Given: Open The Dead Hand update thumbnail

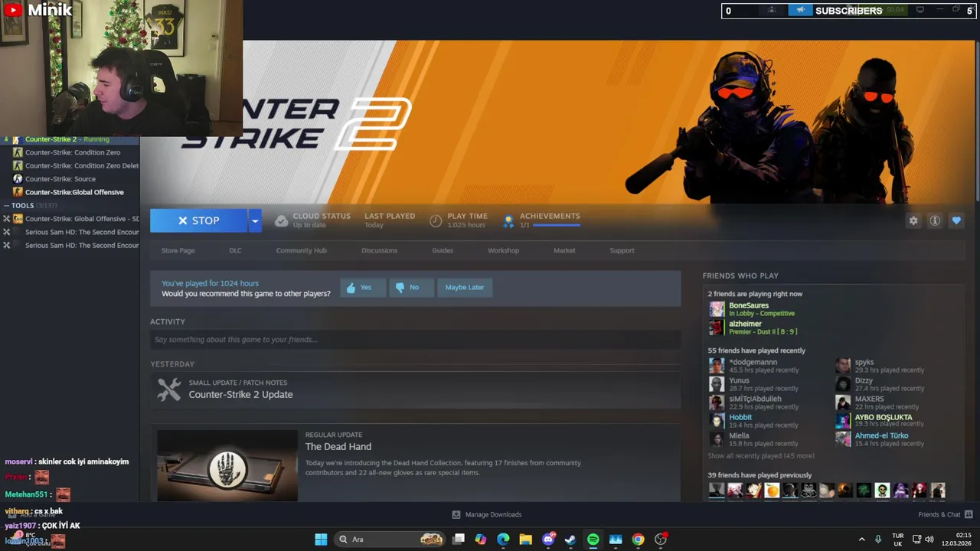Looking at the screenshot, I should [x=227, y=465].
